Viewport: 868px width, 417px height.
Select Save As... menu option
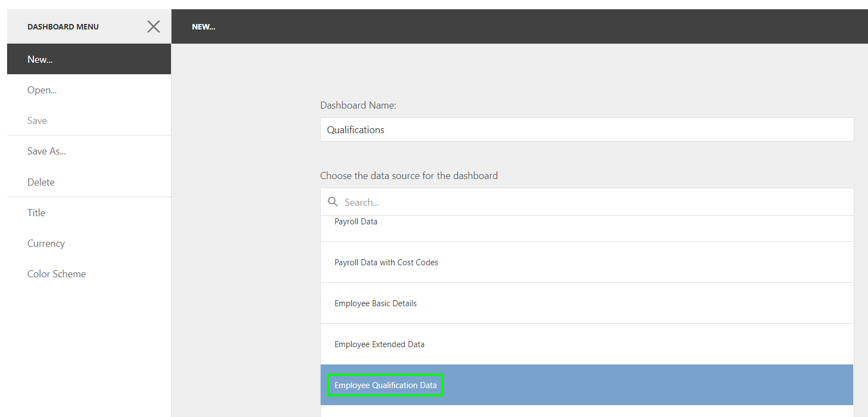(x=89, y=151)
